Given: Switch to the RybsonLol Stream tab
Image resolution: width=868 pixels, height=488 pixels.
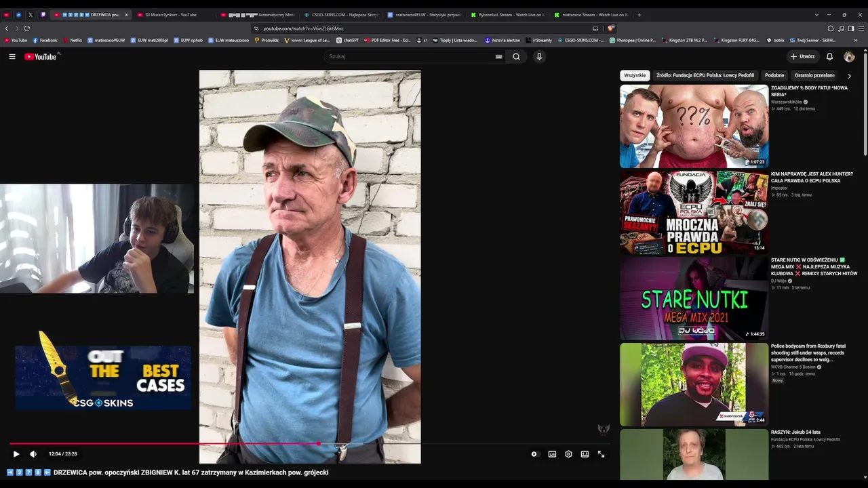Looking at the screenshot, I should [x=508, y=14].
